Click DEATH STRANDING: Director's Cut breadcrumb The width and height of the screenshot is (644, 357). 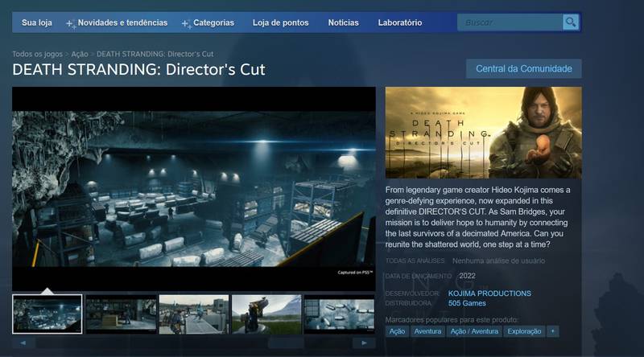tap(155, 54)
